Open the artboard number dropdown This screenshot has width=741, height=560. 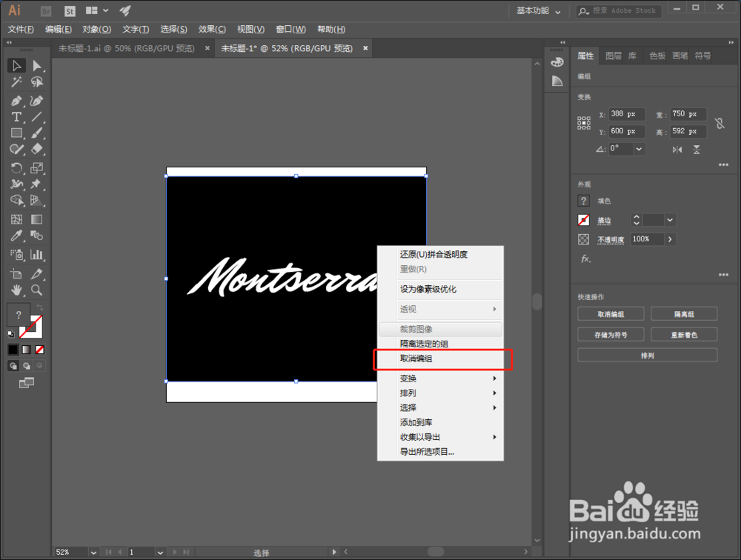[x=160, y=552]
